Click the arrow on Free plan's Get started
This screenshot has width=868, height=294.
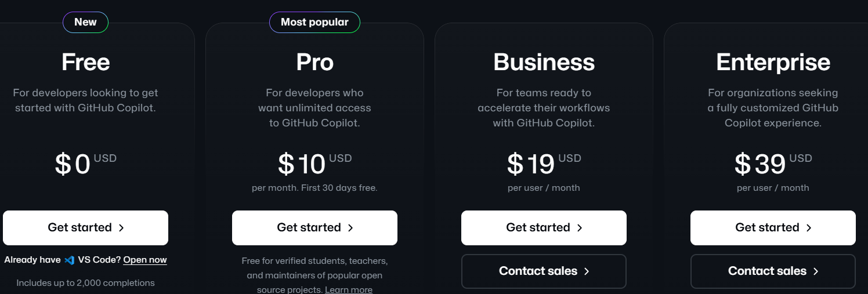tap(121, 228)
